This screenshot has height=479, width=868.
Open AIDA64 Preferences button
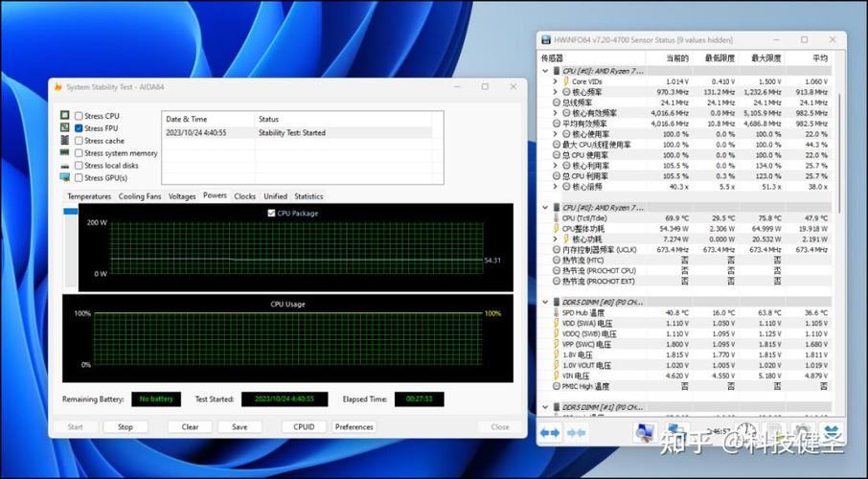click(354, 427)
